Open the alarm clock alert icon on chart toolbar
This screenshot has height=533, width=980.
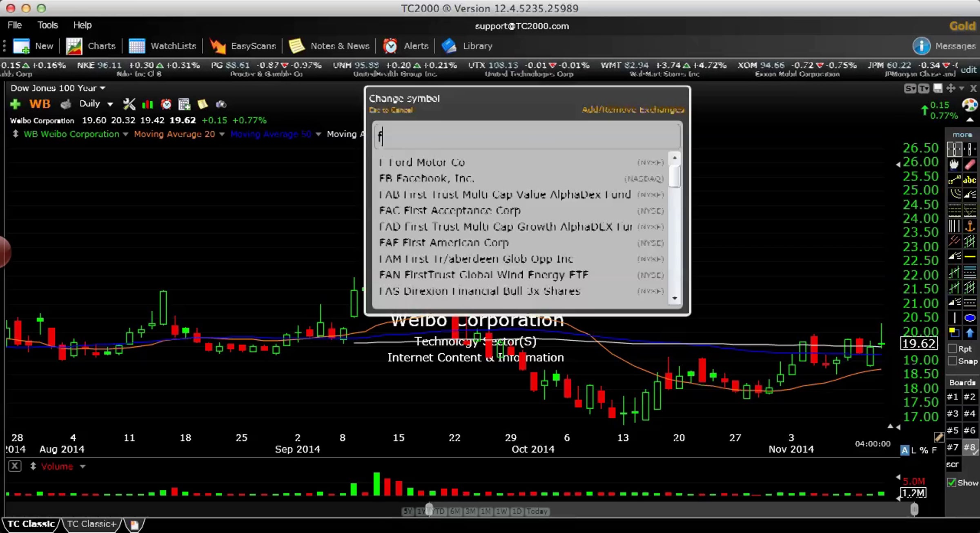tap(166, 104)
